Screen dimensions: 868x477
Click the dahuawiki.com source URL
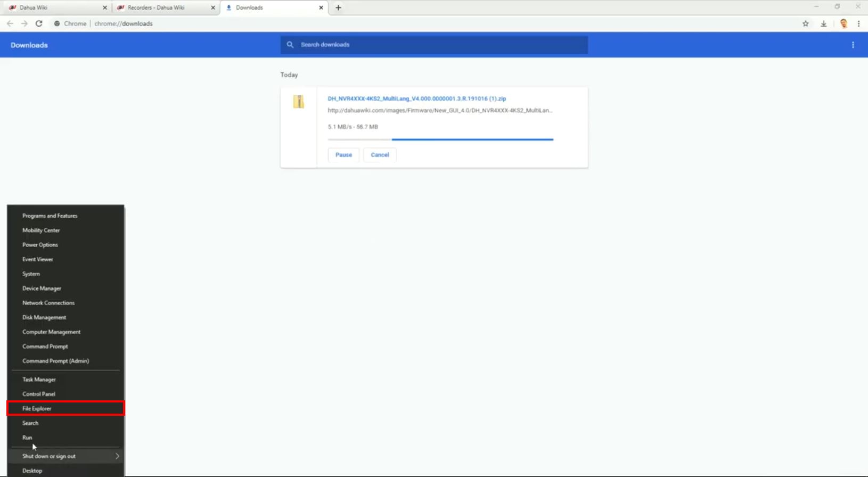click(x=440, y=111)
